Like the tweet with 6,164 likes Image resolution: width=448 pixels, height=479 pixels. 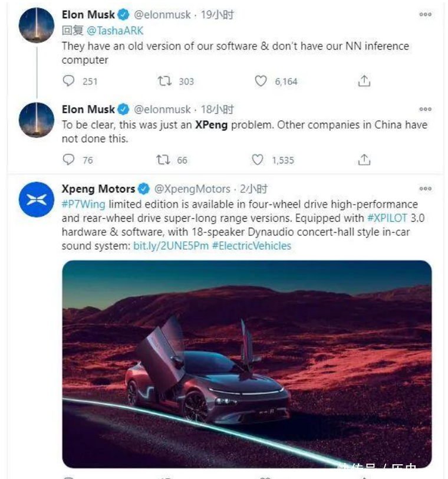click(x=261, y=81)
